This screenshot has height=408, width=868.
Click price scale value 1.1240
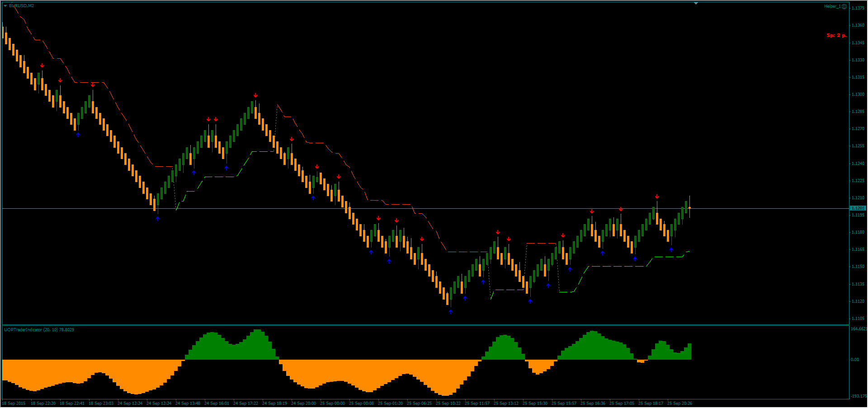(x=858, y=164)
